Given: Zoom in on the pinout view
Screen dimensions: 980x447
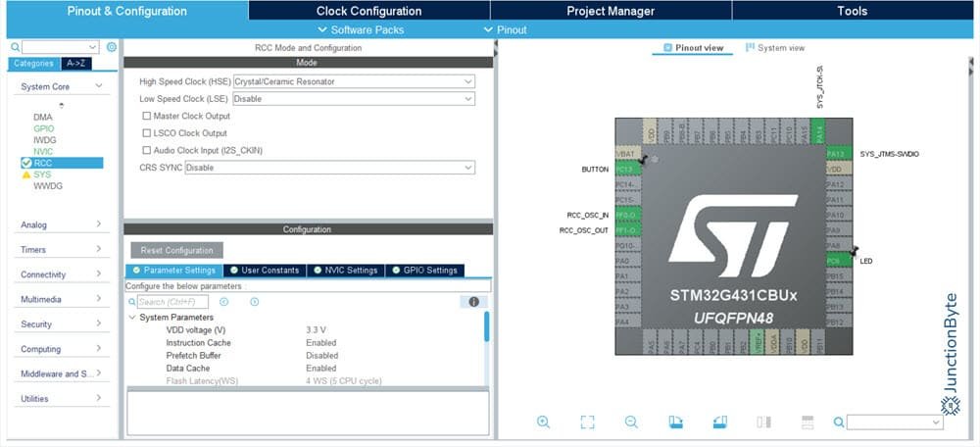Looking at the screenshot, I should point(543,422).
